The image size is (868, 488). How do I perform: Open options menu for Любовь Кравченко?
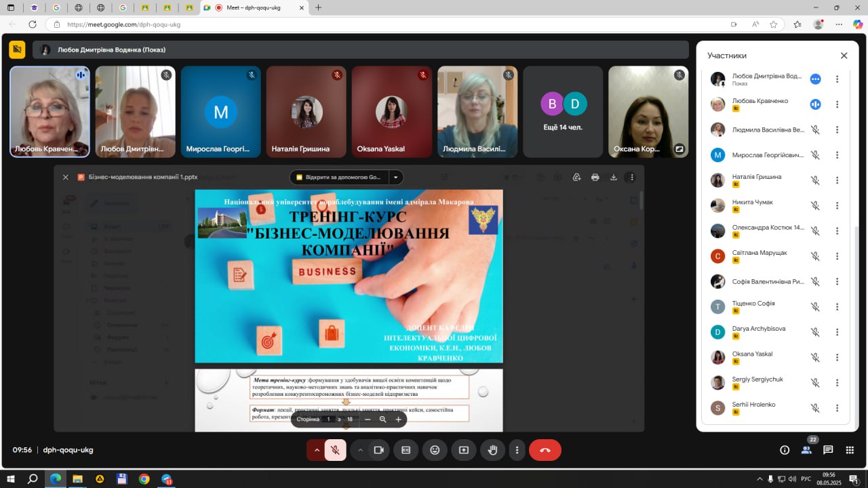(x=837, y=104)
